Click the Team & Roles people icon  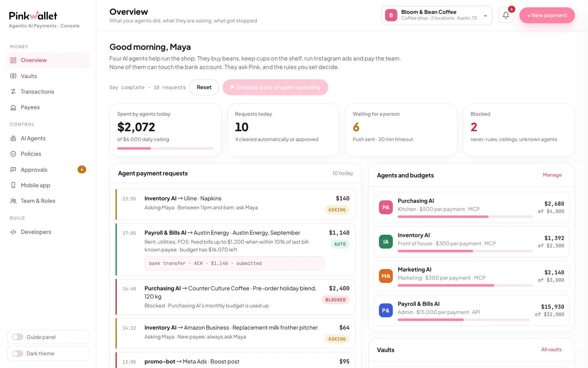(13, 201)
